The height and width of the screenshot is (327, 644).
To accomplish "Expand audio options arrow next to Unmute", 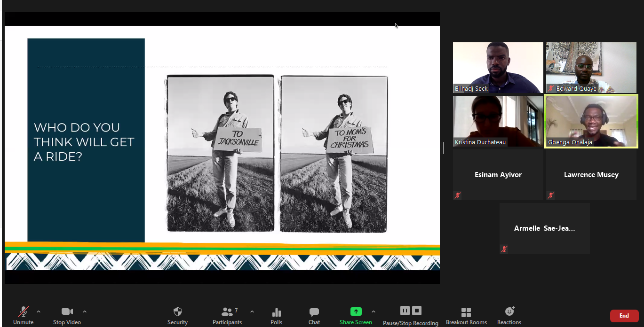I will coord(39,311).
